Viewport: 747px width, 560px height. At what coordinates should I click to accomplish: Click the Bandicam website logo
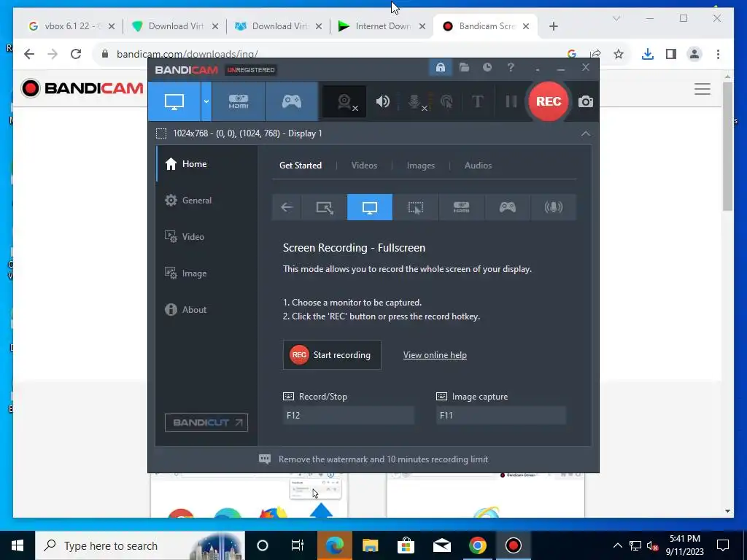[82, 88]
